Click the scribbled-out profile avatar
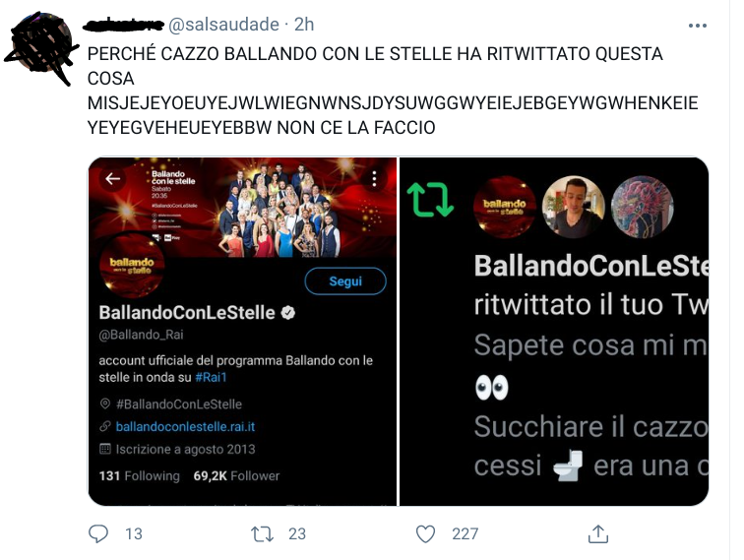The image size is (744, 560). tap(41, 46)
